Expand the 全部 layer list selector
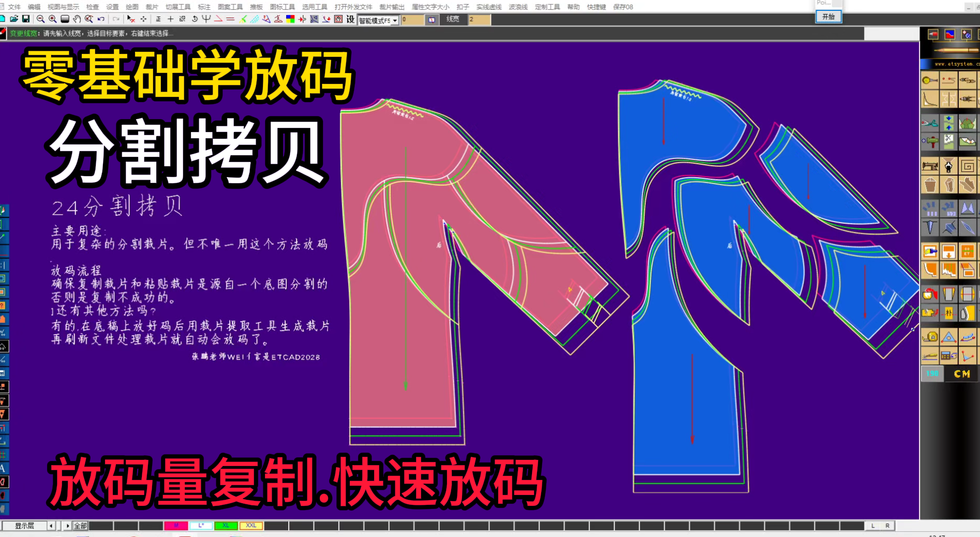 tap(80, 526)
